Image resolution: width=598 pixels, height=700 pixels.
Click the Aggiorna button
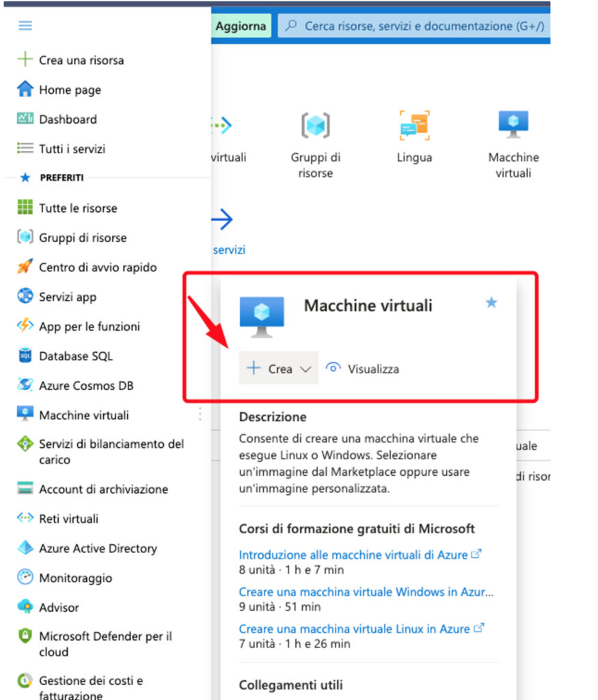tap(241, 26)
